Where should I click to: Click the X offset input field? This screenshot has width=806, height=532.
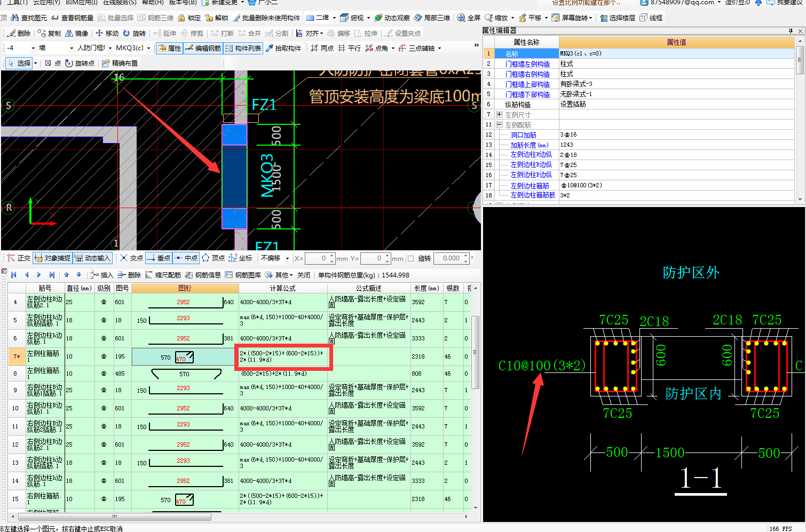317,258
